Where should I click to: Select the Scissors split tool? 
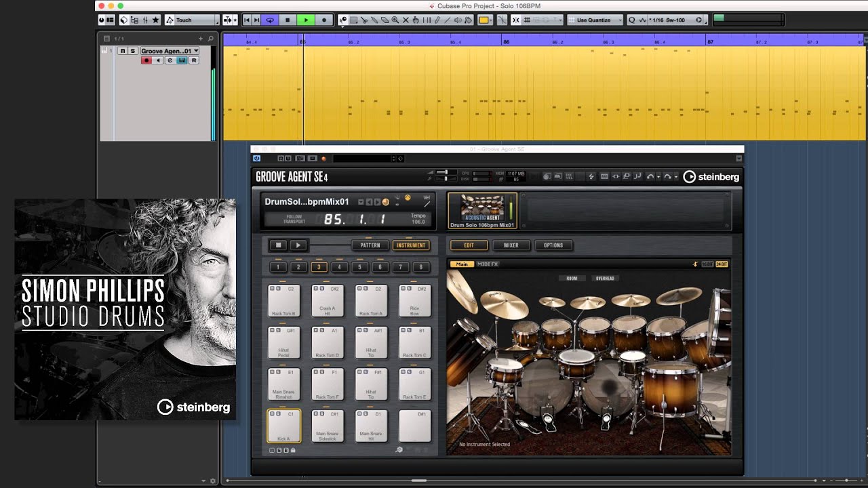[365, 20]
